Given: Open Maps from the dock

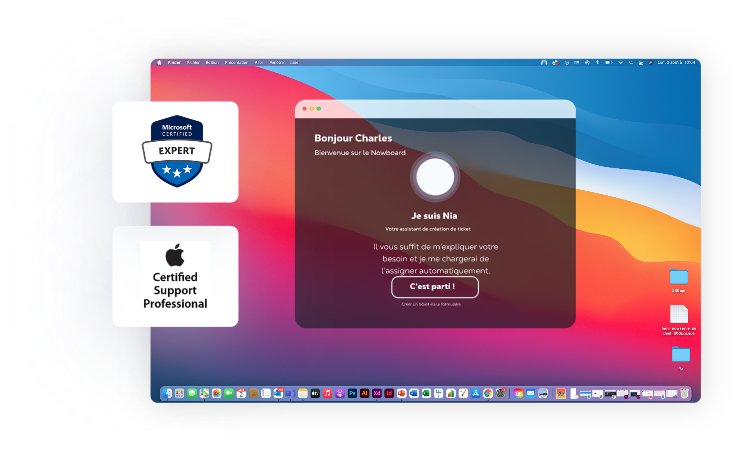Looking at the screenshot, I should pyautogui.click(x=204, y=393).
